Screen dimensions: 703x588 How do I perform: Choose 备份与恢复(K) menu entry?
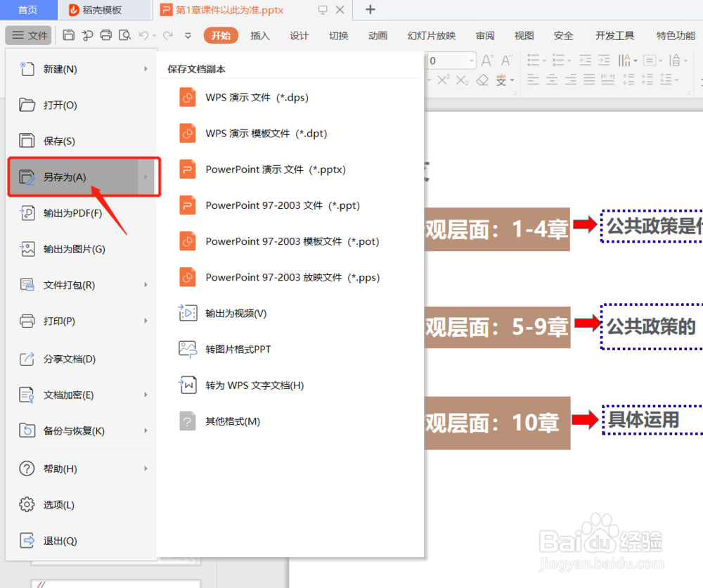point(82,430)
